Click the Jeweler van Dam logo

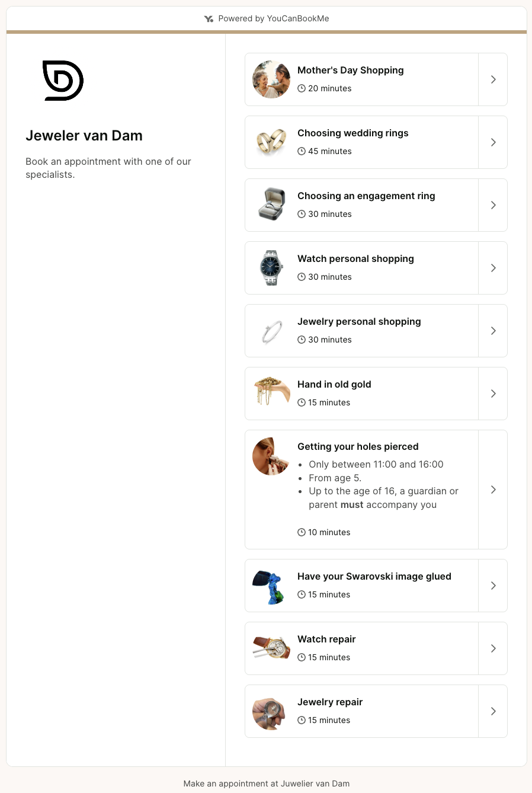point(63,81)
